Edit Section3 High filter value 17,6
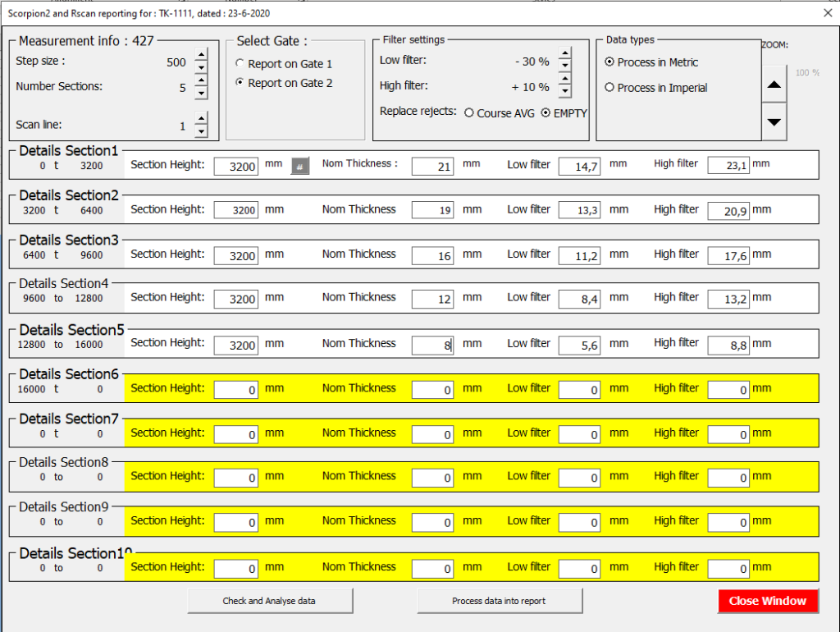The height and width of the screenshot is (632, 840). 728,256
